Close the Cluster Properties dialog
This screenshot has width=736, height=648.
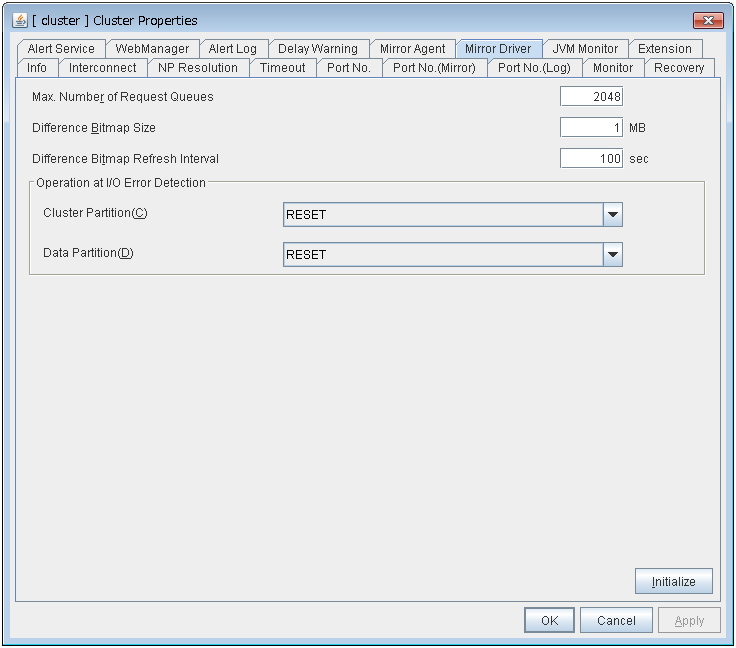(708, 20)
